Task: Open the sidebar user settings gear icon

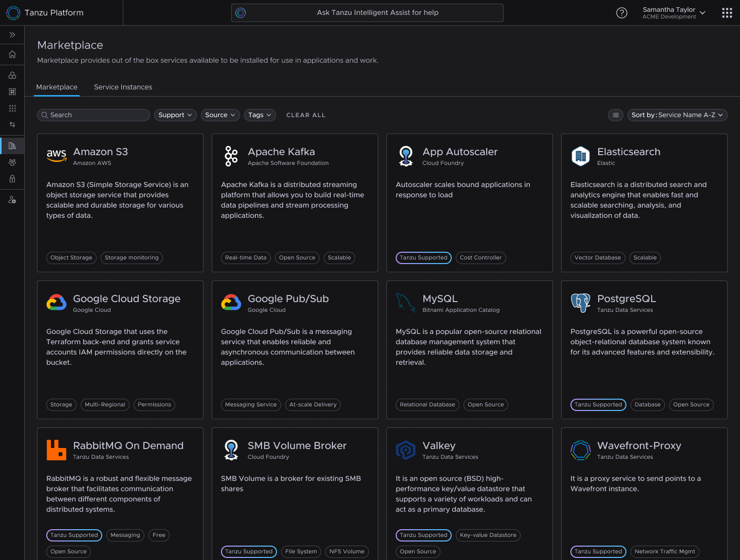Action: pyautogui.click(x=12, y=200)
